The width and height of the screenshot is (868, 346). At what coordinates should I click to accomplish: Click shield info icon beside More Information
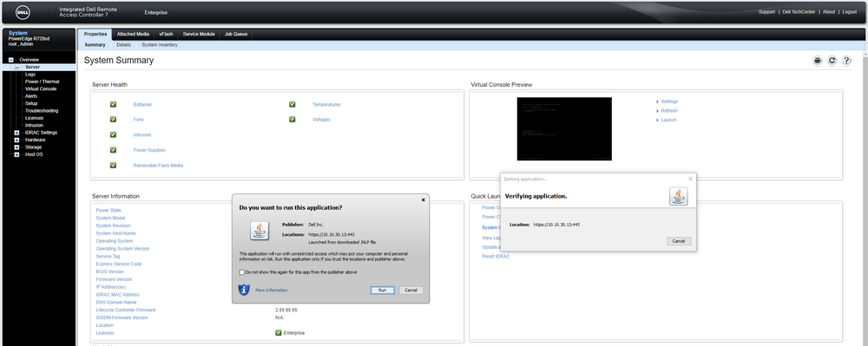(x=244, y=290)
